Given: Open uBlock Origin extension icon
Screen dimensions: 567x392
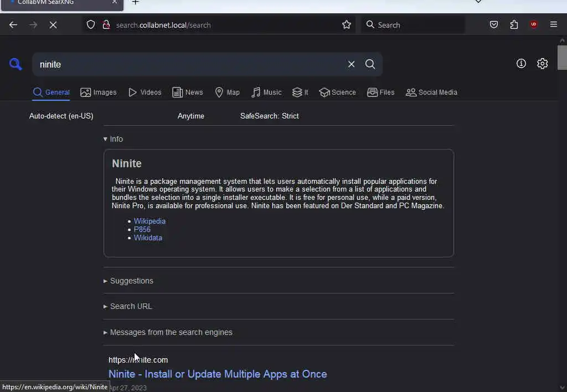Looking at the screenshot, I should tap(534, 24).
